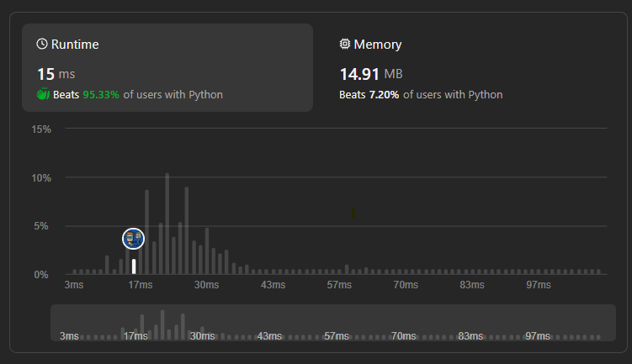Select the Runtime tab card

pos(168,67)
